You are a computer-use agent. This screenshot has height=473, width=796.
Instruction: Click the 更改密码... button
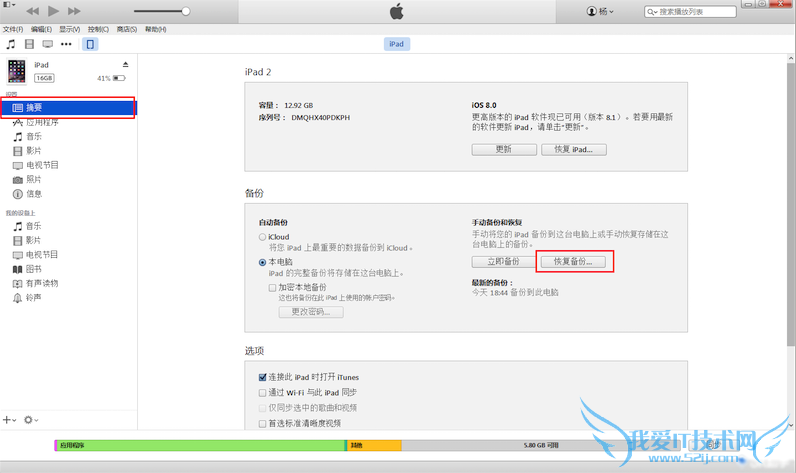(311, 312)
